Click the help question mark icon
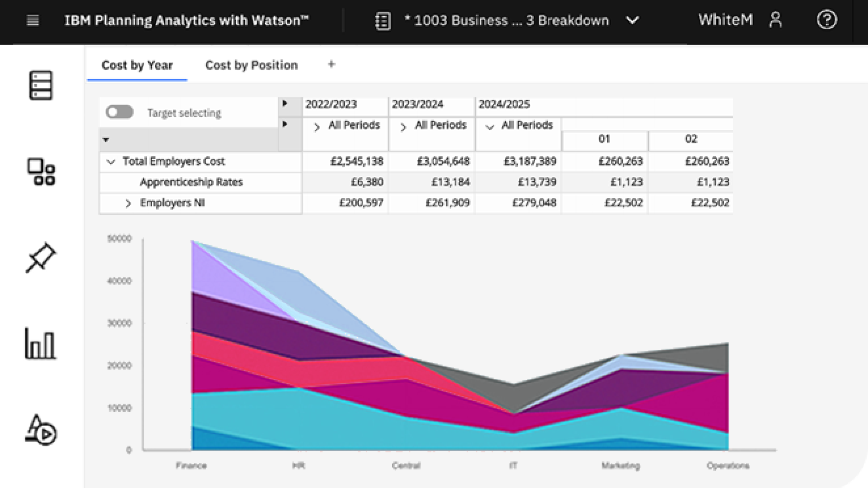The width and height of the screenshot is (868, 488). (827, 20)
